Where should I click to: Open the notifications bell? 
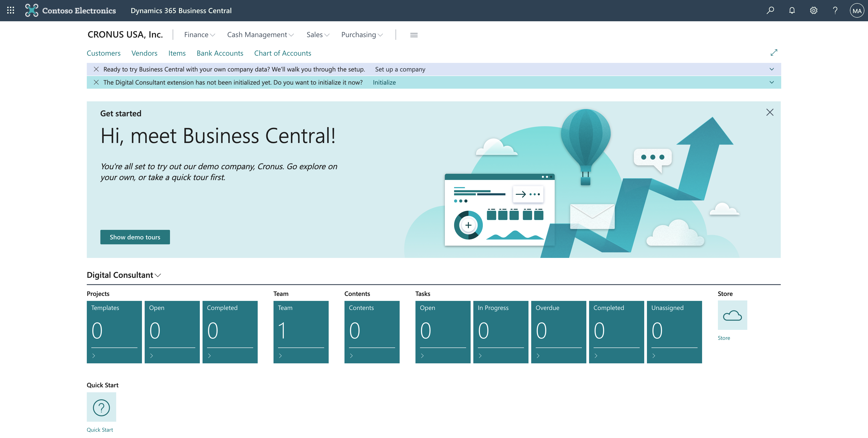coord(792,10)
